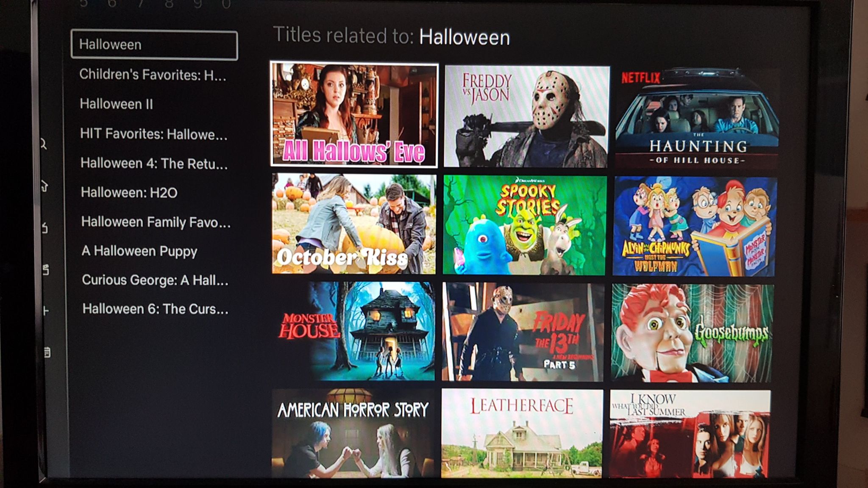The image size is (868, 488).
Task: Select The Haunting of Hill House
Action: pos(698,117)
